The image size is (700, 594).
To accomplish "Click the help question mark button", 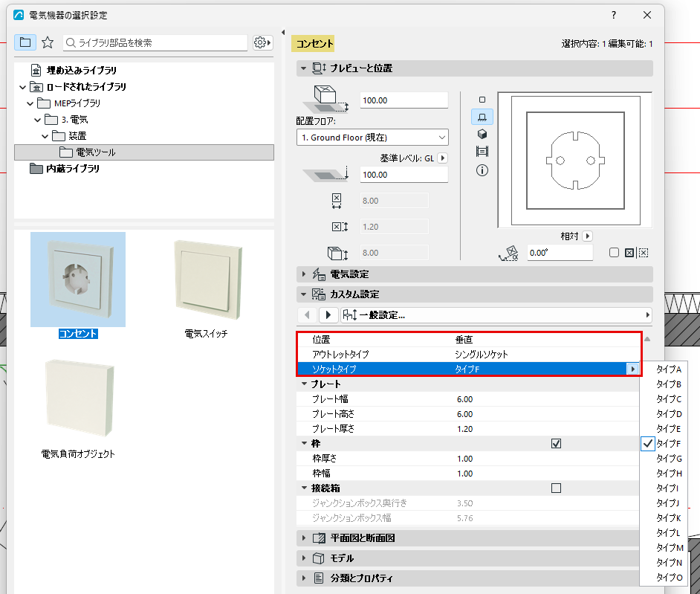I will tap(614, 15).
